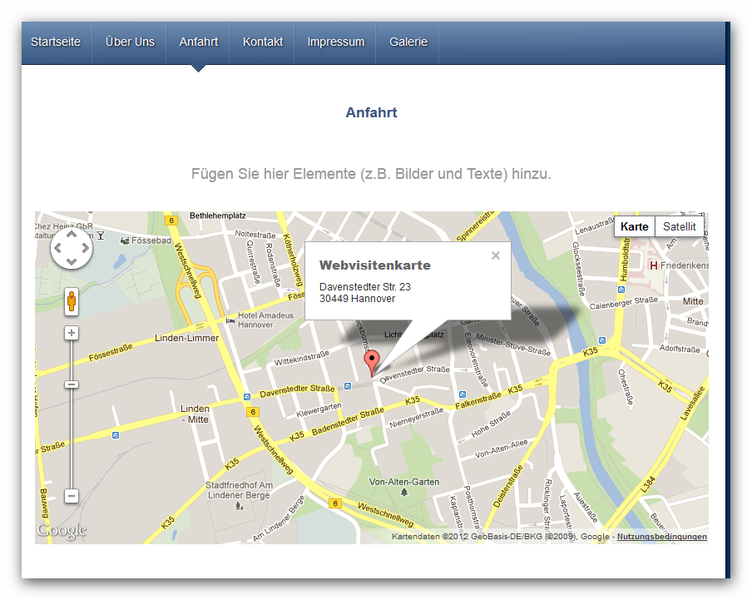Screen dimensions: 752x600
Task: Pan the map left with arrow control
Action: point(58,248)
